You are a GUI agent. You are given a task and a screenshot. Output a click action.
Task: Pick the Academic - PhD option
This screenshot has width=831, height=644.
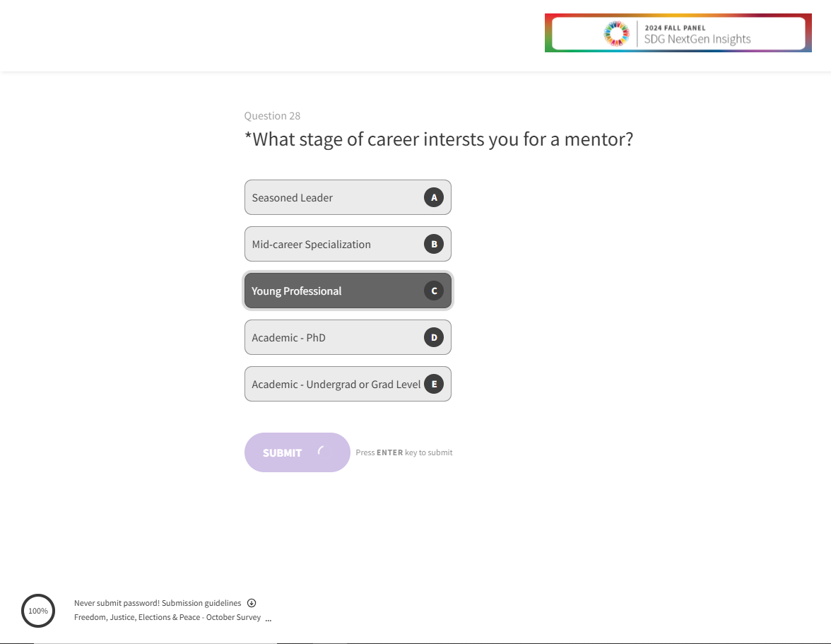coord(332,337)
